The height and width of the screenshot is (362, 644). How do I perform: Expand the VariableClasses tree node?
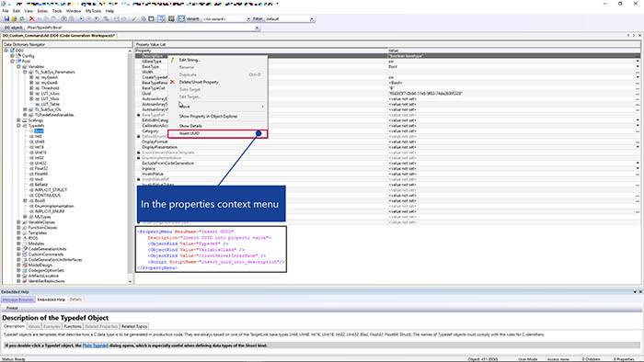click(x=18, y=222)
